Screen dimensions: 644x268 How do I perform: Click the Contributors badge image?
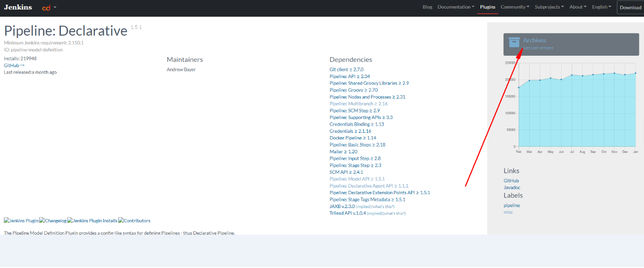(x=134, y=220)
